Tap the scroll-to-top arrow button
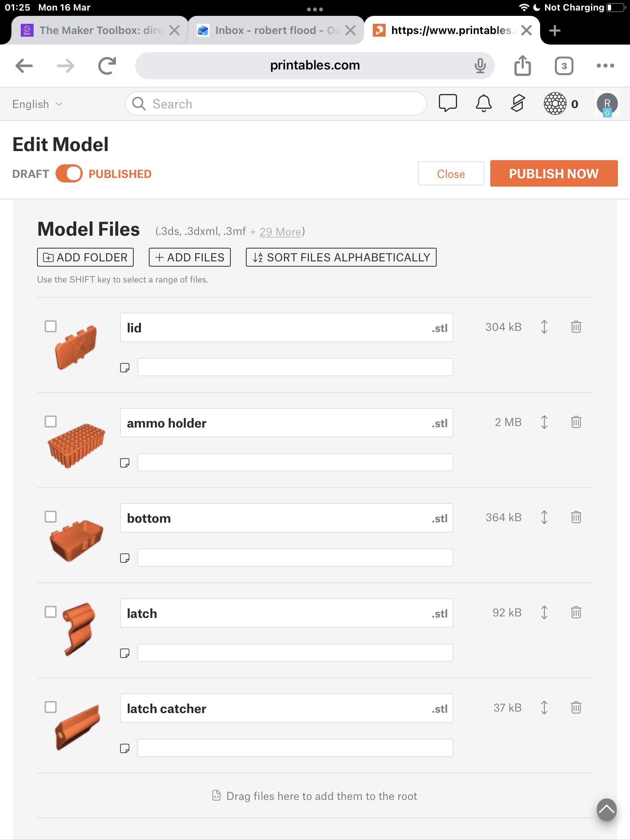The height and width of the screenshot is (840, 630). click(x=606, y=810)
